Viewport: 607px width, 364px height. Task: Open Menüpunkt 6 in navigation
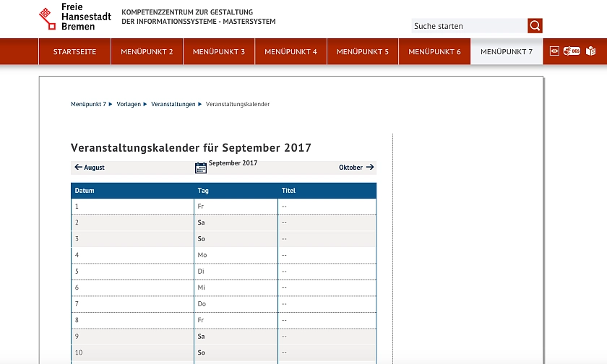(435, 51)
